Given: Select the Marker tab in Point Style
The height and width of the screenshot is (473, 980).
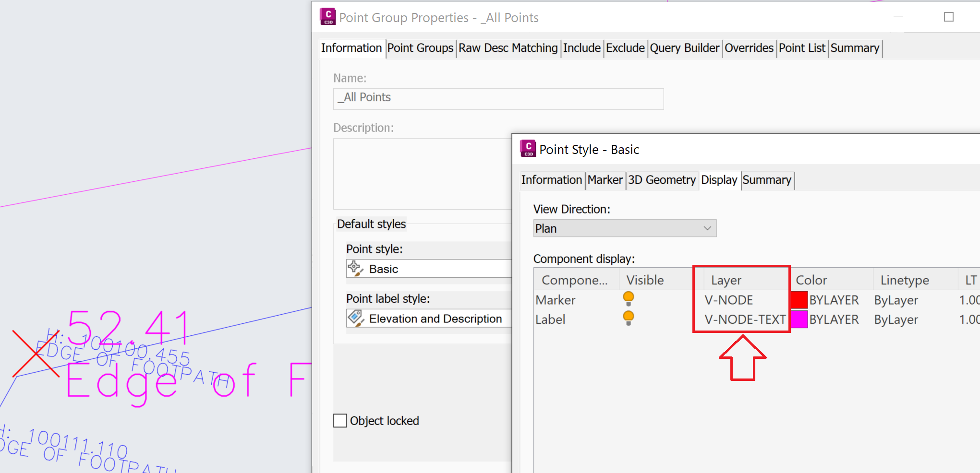Looking at the screenshot, I should point(605,180).
